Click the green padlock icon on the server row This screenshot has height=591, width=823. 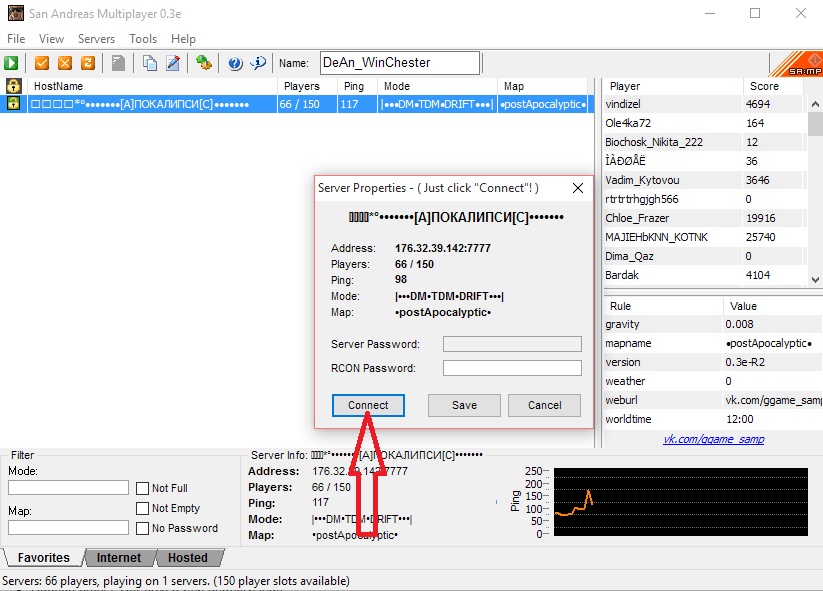pyautogui.click(x=13, y=104)
